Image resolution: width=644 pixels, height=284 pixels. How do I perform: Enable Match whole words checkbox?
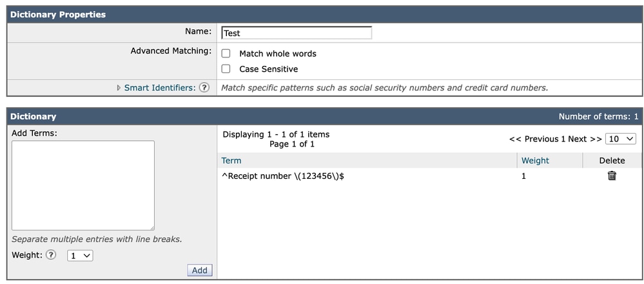click(226, 54)
